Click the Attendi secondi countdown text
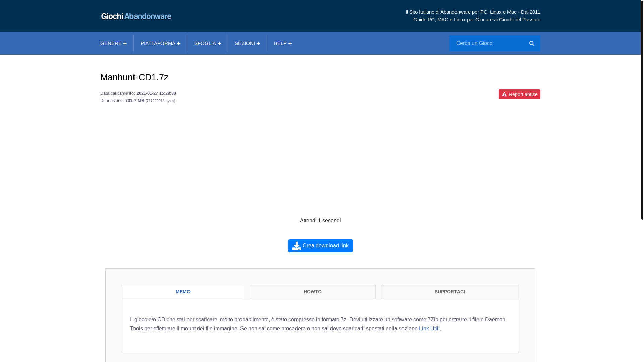Image resolution: width=644 pixels, height=362 pixels. click(320, 221)
